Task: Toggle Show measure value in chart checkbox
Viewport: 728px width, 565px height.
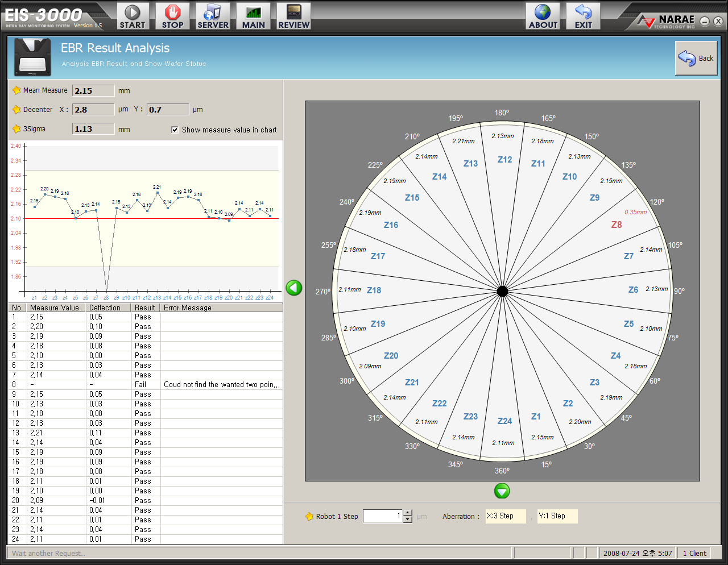Action: (175, 130)
